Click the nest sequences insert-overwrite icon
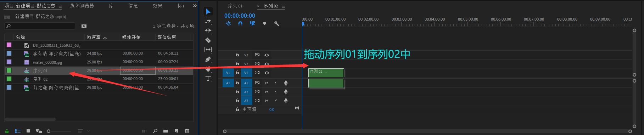The image size is (644, 135). [x=228, y=23]
